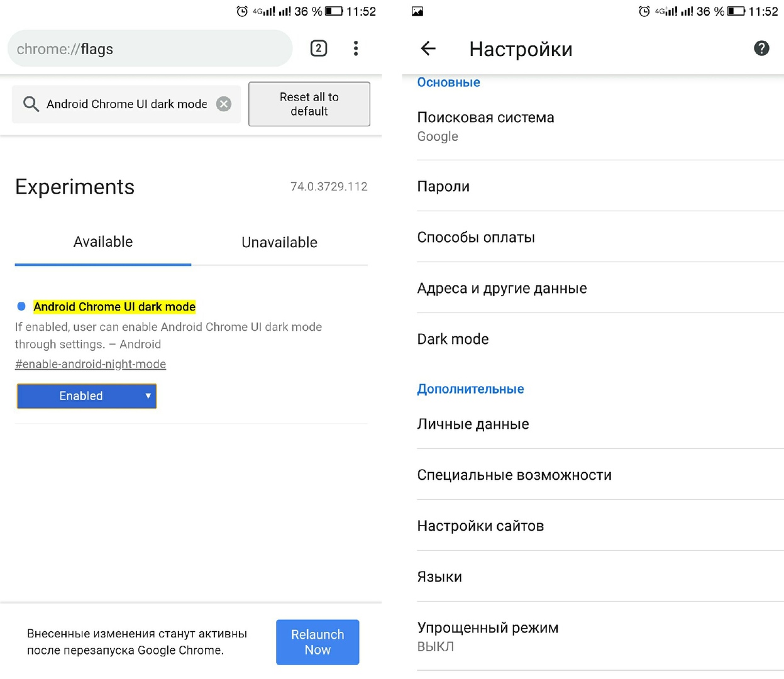Click Reset all to default button
The image size is (784, 679).
coord(309,104)
